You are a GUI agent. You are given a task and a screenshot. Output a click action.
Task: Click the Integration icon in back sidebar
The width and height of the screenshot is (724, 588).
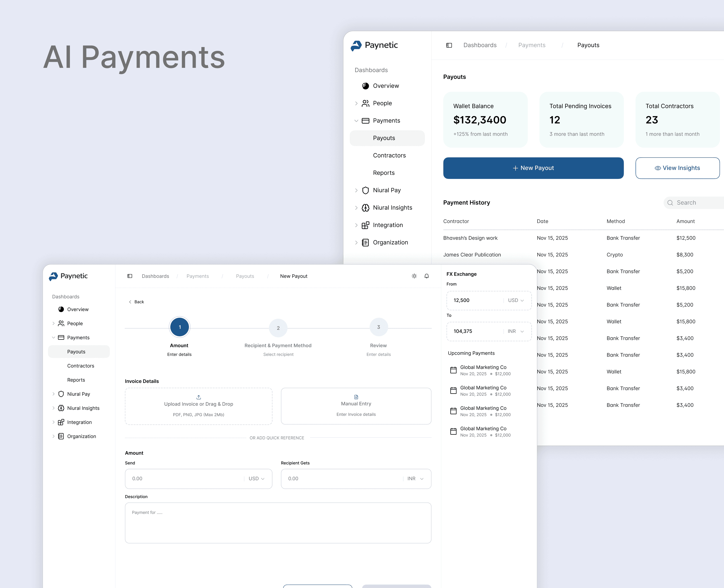point(365,225)
